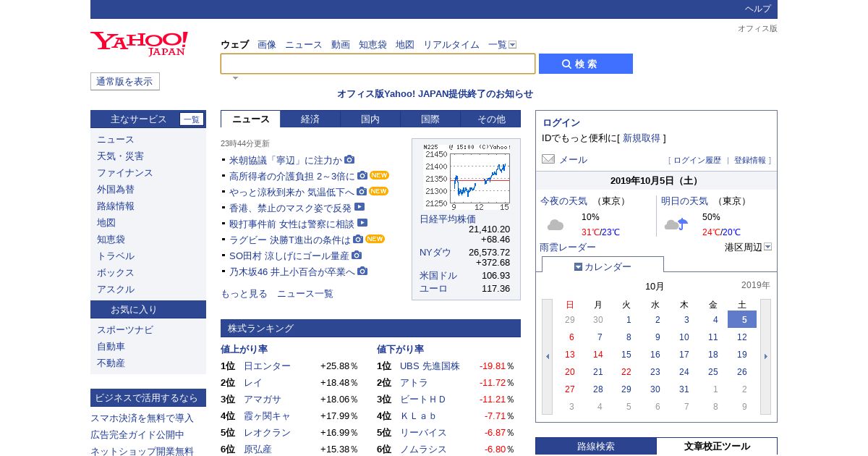Screen dimensions: 868x456
Task: Open スポーツナビ in favorites
Action: [125, 330]
